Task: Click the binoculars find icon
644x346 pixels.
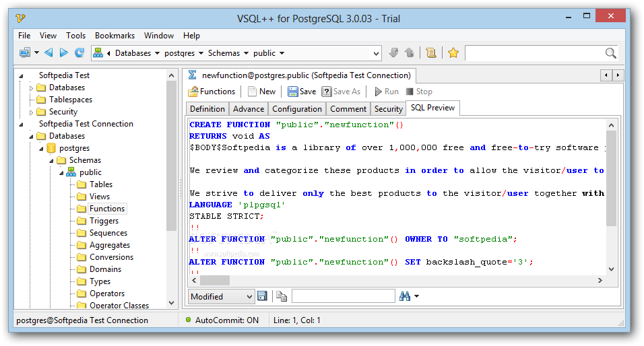Action: point(405,296)
